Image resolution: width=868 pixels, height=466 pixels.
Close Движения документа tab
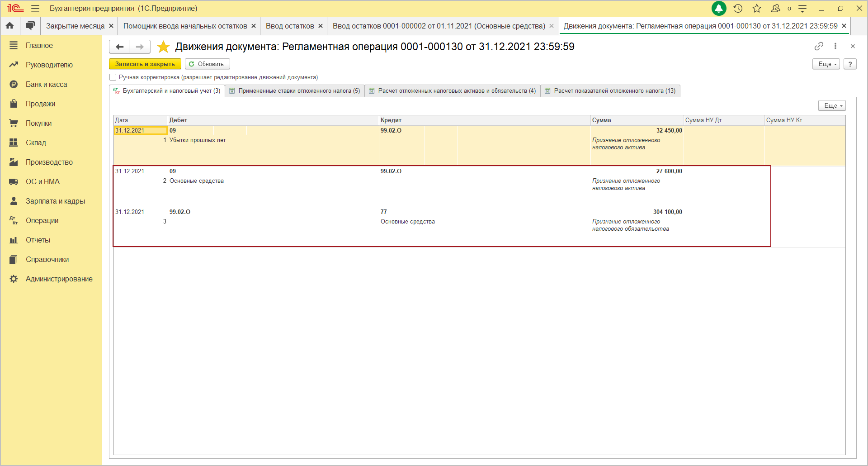click(x=844, y=26)
